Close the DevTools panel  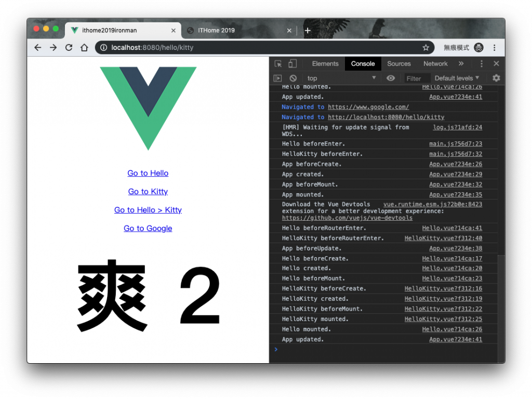496,64
